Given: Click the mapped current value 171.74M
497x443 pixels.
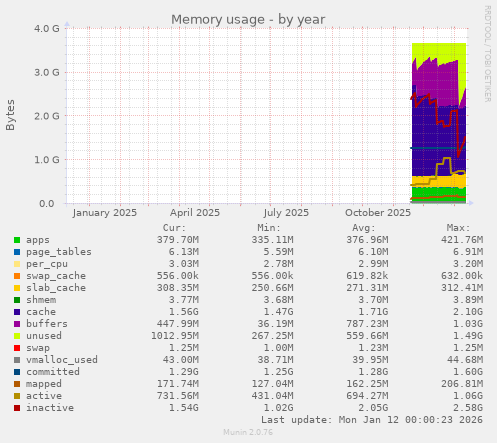Looking at the screenshot, I should (x=178, y=384).
